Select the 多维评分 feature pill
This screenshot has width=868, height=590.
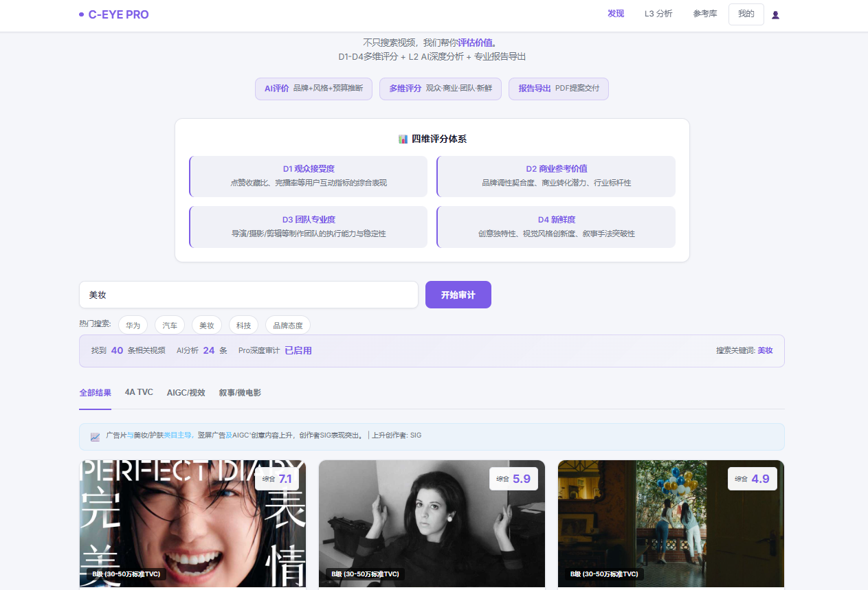[441, 89]
